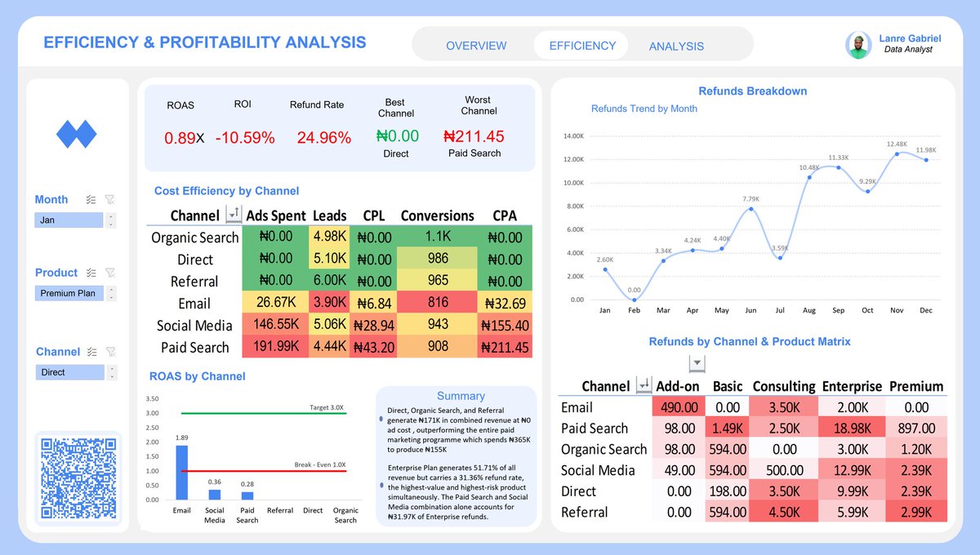Click the CPA column header
This screenshot has width=980, height=555.
coord(505,215)
